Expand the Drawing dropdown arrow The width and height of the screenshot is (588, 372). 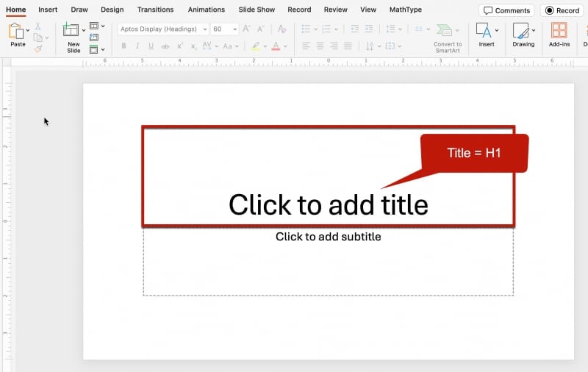click(x=534, y=30)
